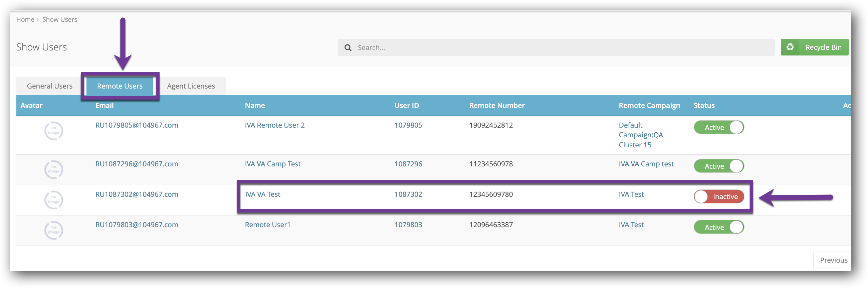The height and width of the screenshot is (288, 868).
Task: Disable Active status for Remote User1
Action: coord(718,227)
